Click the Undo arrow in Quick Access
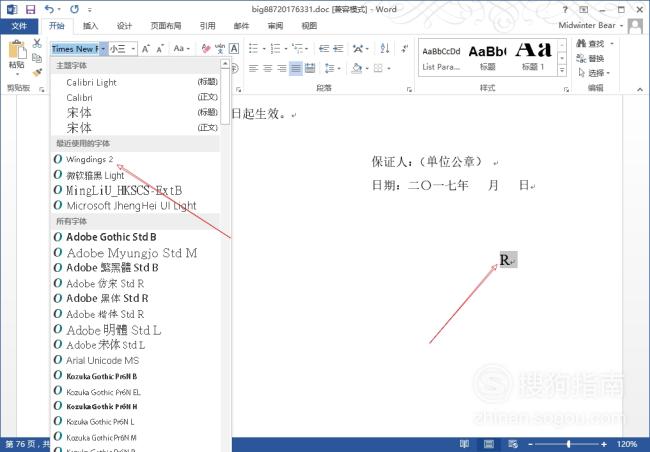 click(x=49, y=9)
